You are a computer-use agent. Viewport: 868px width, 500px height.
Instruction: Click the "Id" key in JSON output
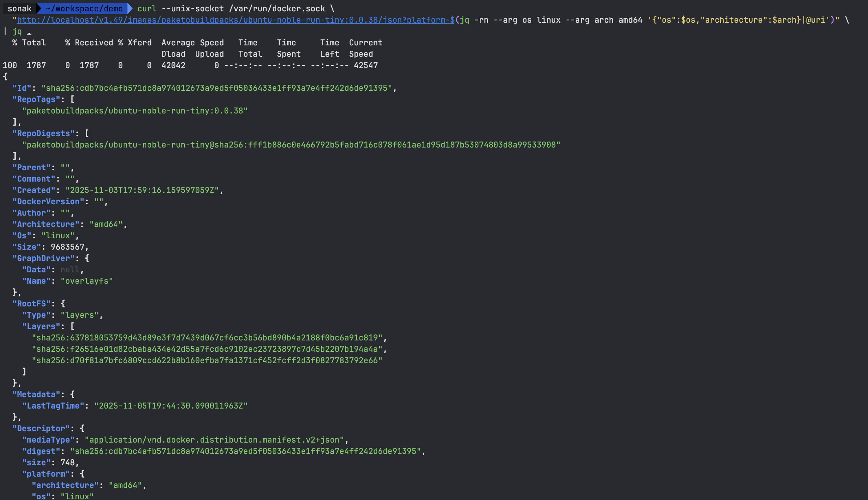(x=22, y=88)
